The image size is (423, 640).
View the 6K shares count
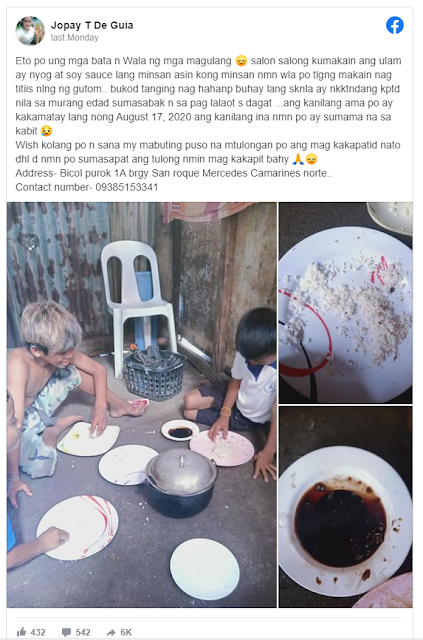click(126, 632)
